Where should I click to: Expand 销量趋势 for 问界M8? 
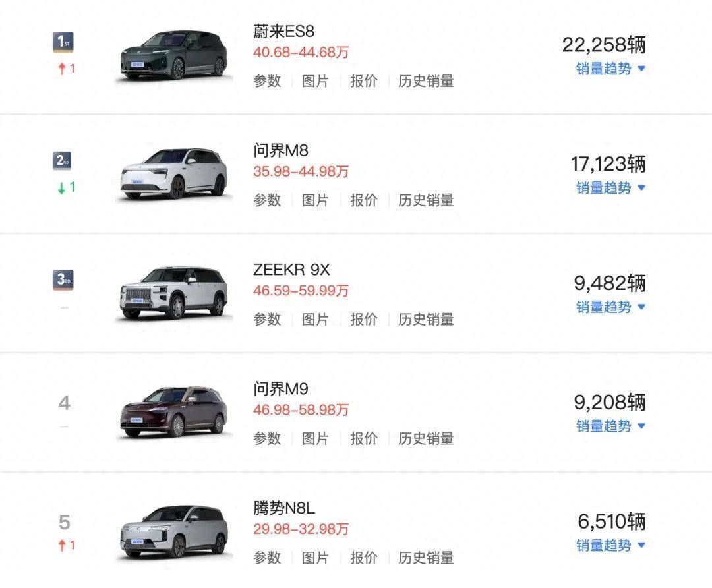[x=610, y=188]
